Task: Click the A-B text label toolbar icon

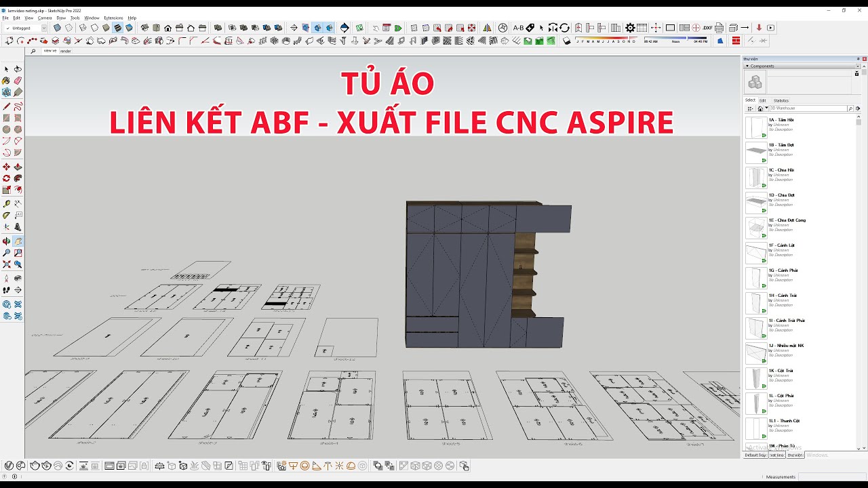Action: click(x=518, y=28)
